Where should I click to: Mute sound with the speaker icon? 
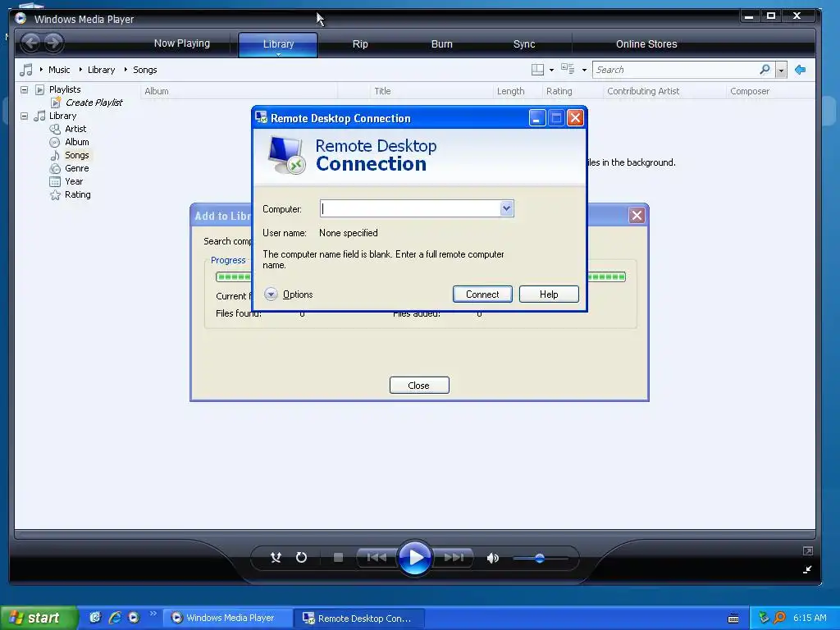492,558
